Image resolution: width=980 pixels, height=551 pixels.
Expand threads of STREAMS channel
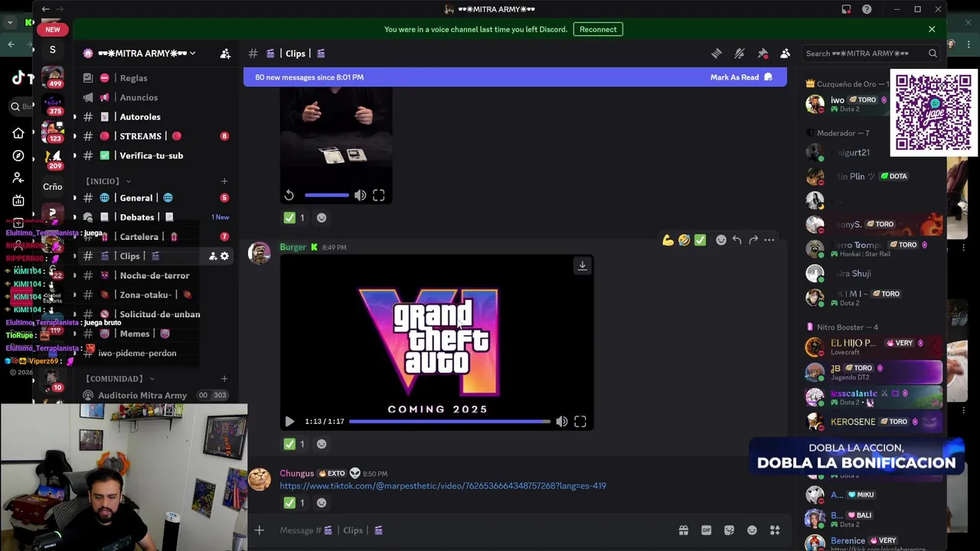pyautogui.click(x=74, y=136)
